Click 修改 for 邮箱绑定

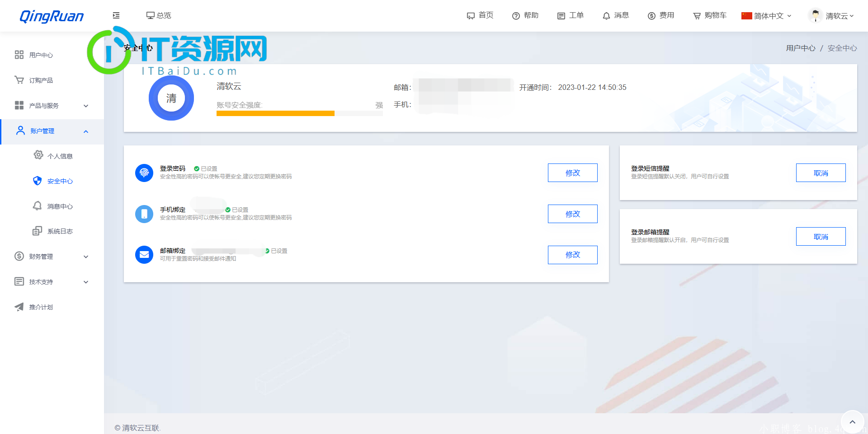(x=573, y=255)
